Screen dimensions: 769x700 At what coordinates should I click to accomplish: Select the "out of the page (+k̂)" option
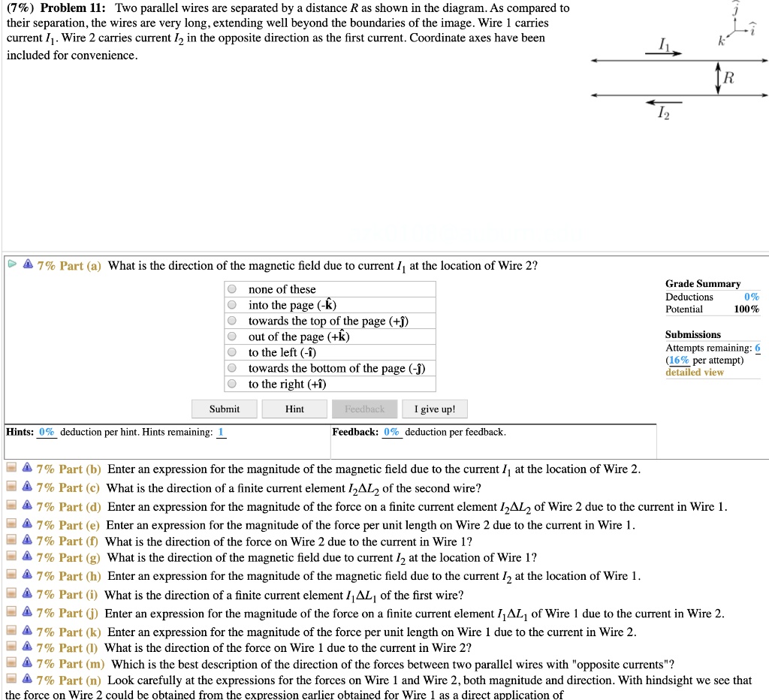click(x=232, y=336)
